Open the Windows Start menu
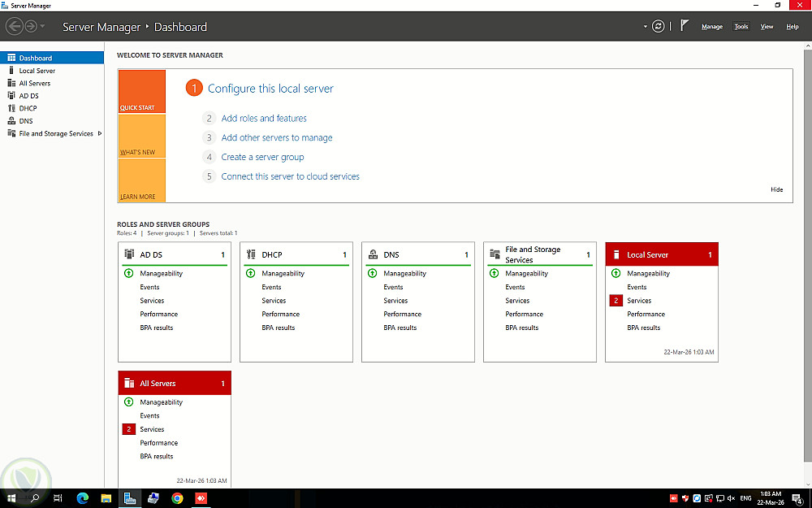This screenshot has height=508, width=812. 11,498
